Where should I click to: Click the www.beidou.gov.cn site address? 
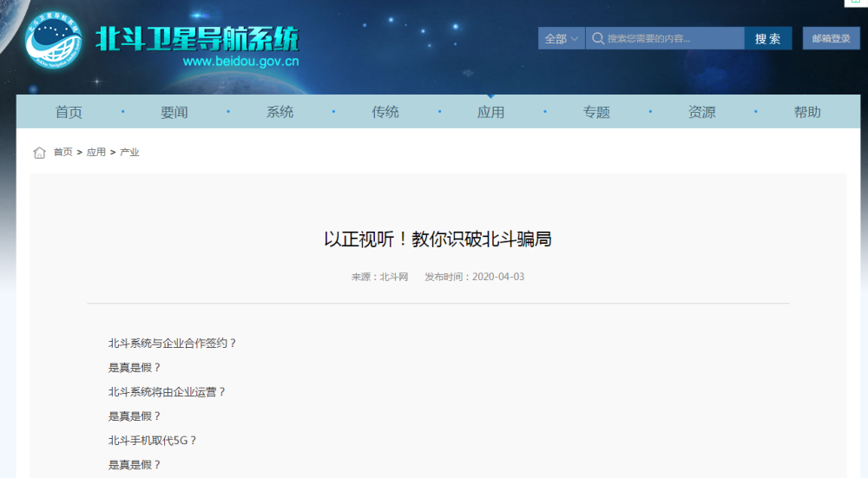click(240, 62)
